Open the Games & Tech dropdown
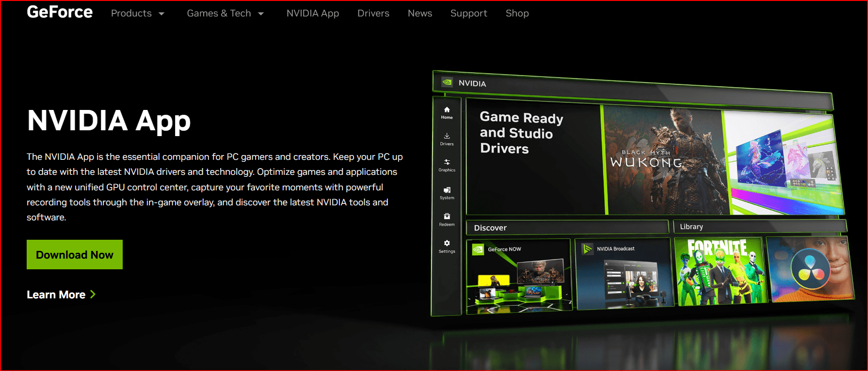This screenshot has height=371, width=868. point(225,14)
